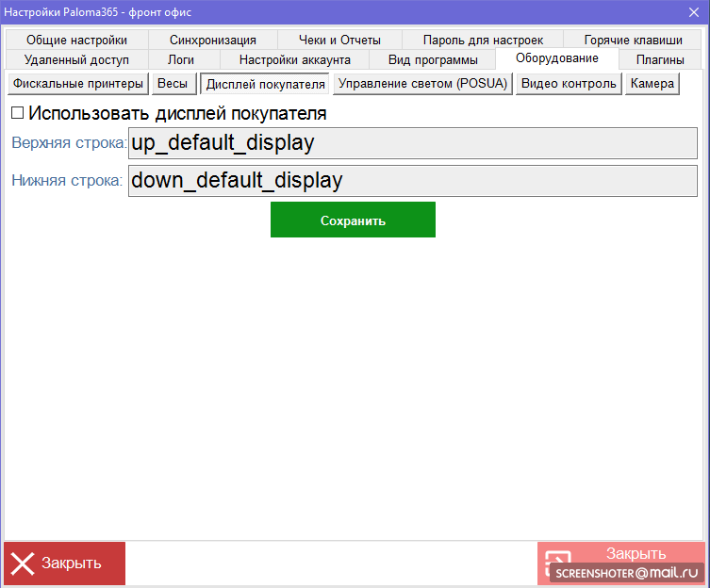710x588 pixels.
Task: Open the Плагины tab
Action: click(660, 59)
